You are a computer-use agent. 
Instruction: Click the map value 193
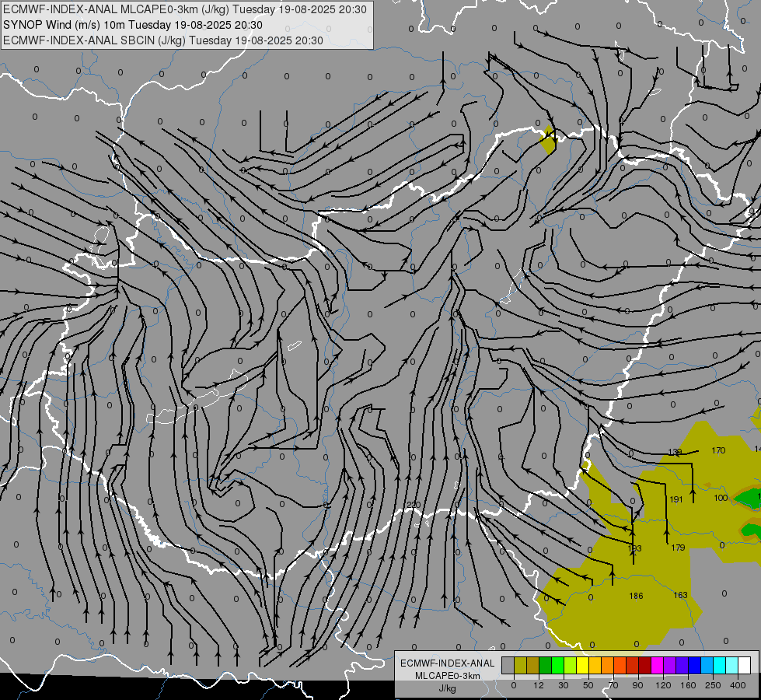click(x=635, y=548)
